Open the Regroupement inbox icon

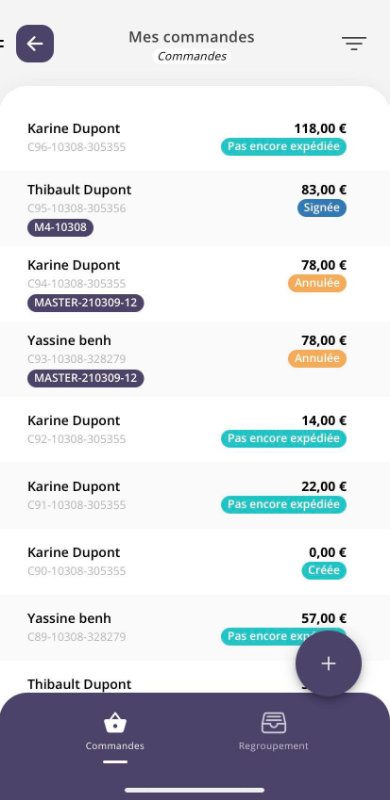(x=274, y=722)
